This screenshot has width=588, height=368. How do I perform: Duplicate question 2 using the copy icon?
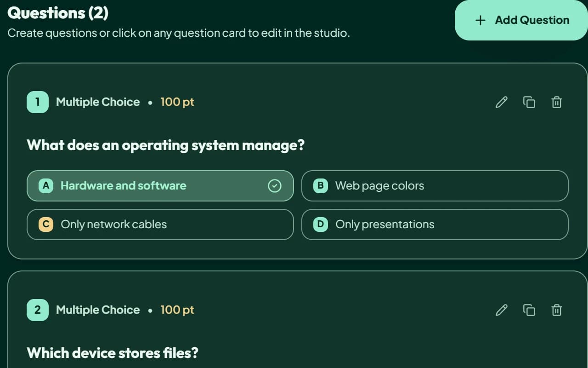[529, 310]
